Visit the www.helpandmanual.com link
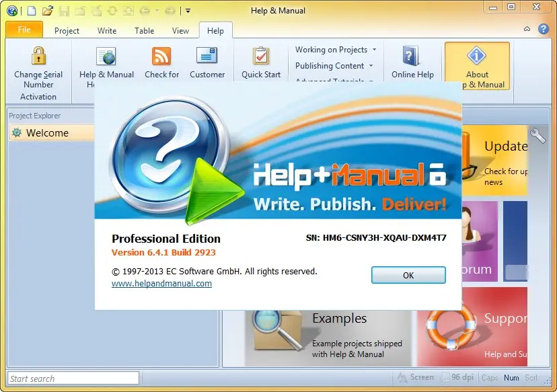Viewport: 557px width, 392px height. click(161, 283)
